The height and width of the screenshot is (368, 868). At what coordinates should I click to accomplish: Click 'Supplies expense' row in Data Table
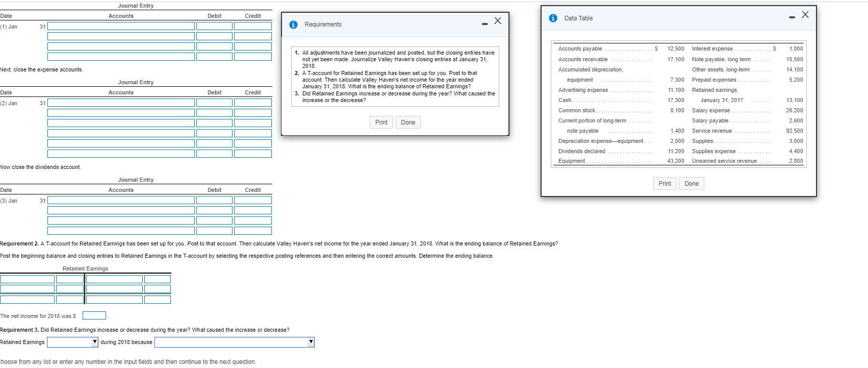click(x=747, y=151)
